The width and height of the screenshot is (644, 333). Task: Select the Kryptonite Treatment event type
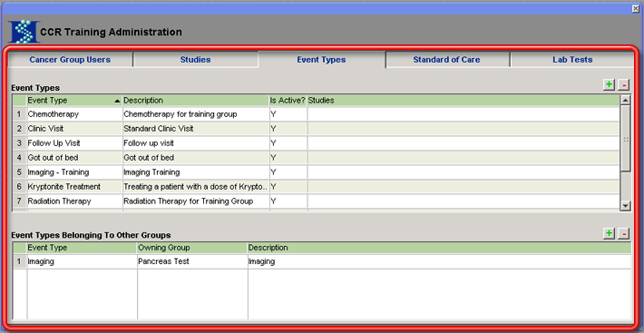(74, 187)
